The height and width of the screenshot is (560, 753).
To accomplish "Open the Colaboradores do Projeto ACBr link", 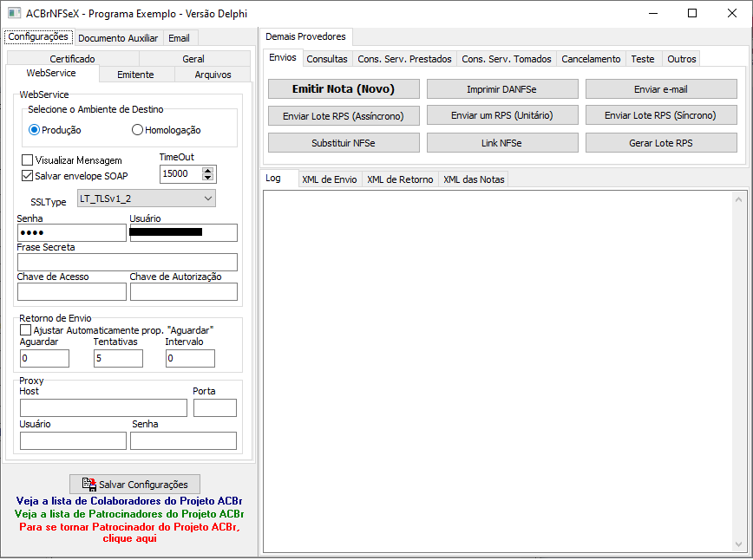I will 129,501.
